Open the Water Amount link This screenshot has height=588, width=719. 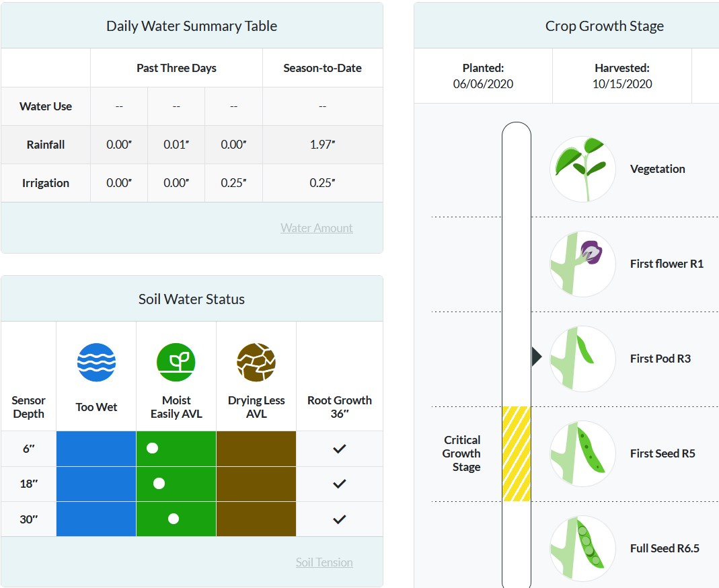point(316,227)
